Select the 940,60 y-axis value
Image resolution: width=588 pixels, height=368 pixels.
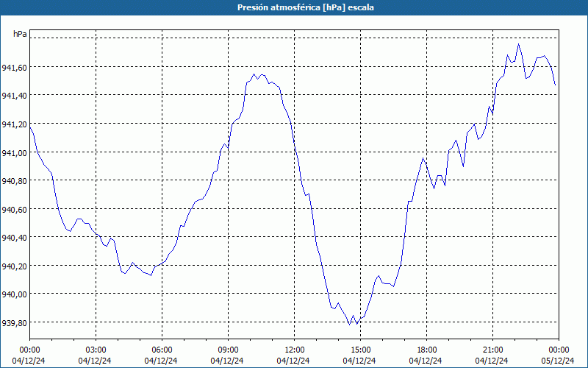14,210
